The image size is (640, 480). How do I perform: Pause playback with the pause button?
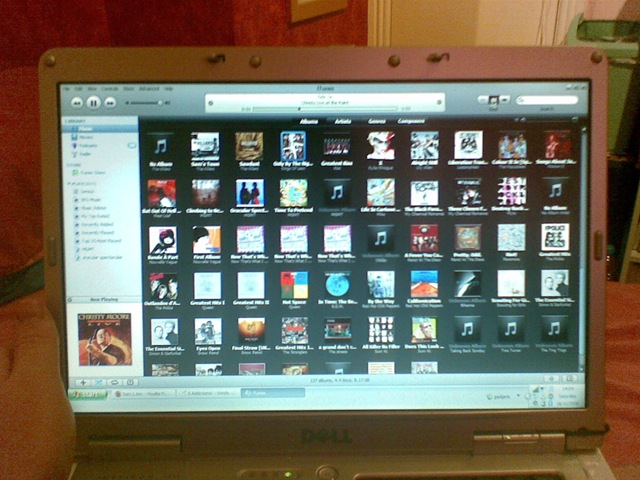(x=93, y=102)
